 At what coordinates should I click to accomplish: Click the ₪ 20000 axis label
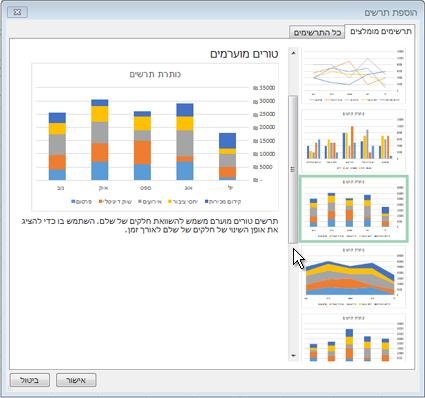(x=264, y=127)
